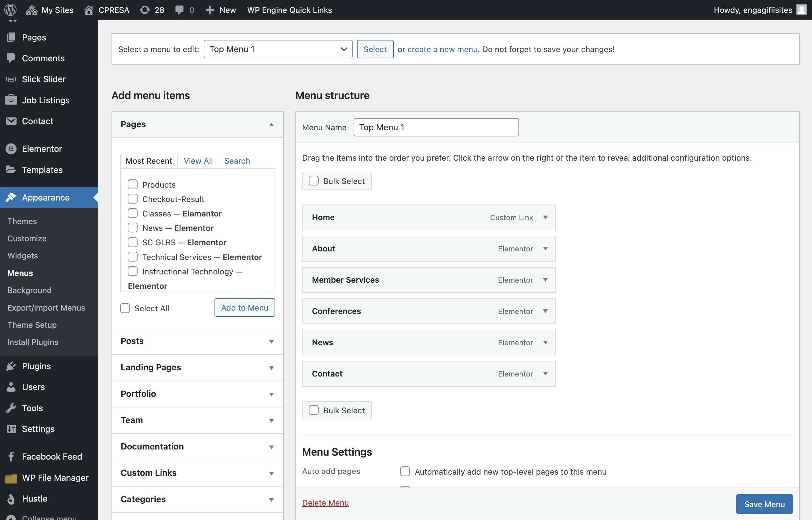This screenshot has width=812, height=520.
Task: Click the comments bubble icon in admin bar
Action: [x=179, y=10]
